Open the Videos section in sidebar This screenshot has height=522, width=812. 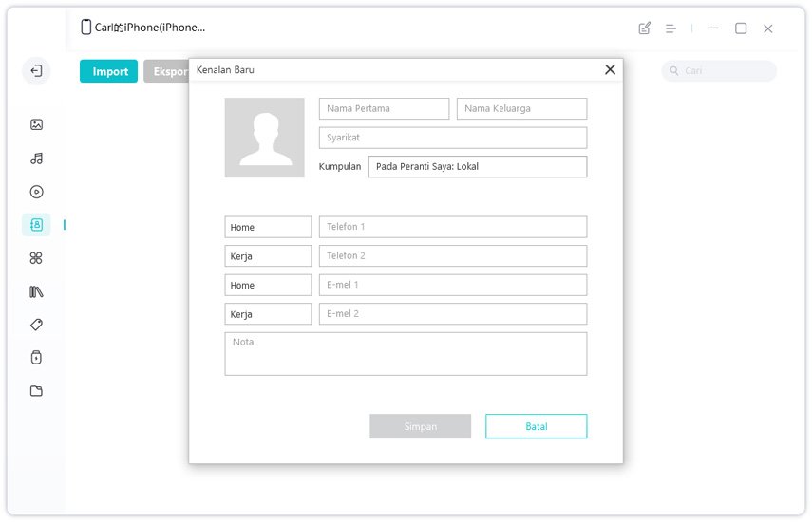36,192
